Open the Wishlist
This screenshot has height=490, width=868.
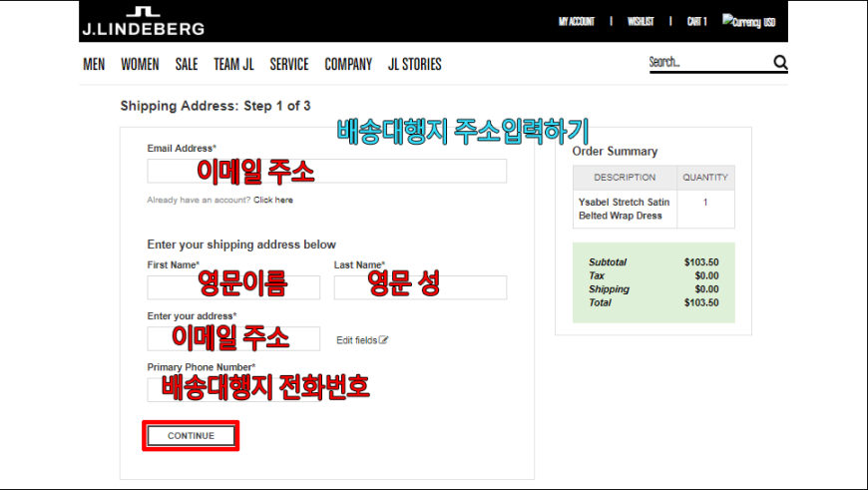[x=641, y=22]
